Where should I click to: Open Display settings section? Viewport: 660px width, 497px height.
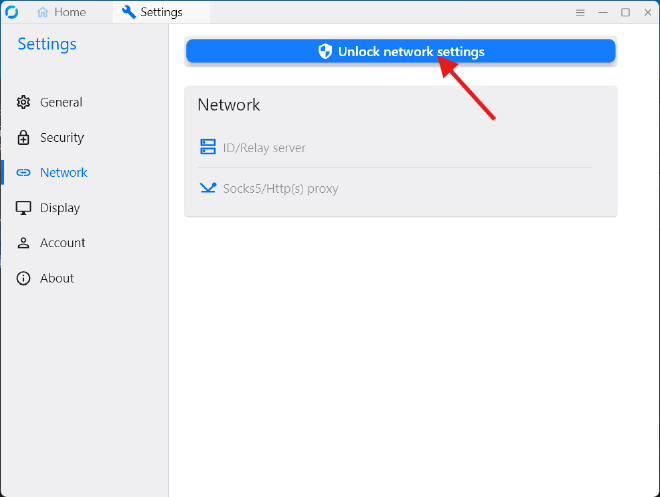(60, 208)
